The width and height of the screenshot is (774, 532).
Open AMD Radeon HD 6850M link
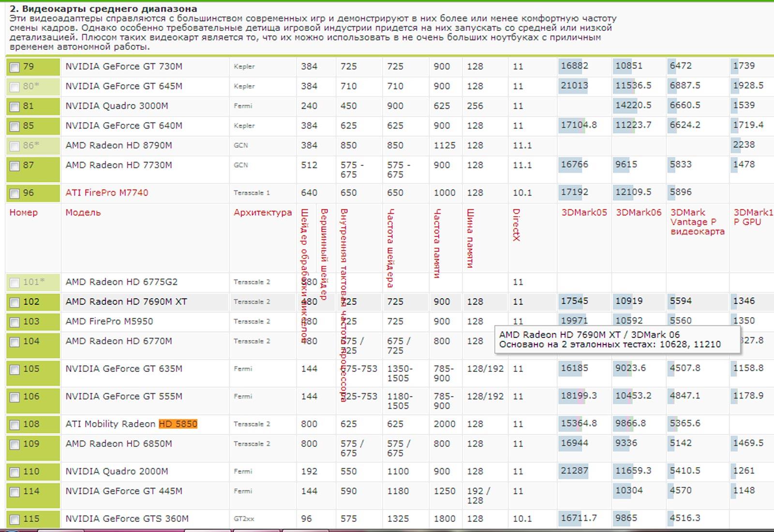click(x=119, y=444)
